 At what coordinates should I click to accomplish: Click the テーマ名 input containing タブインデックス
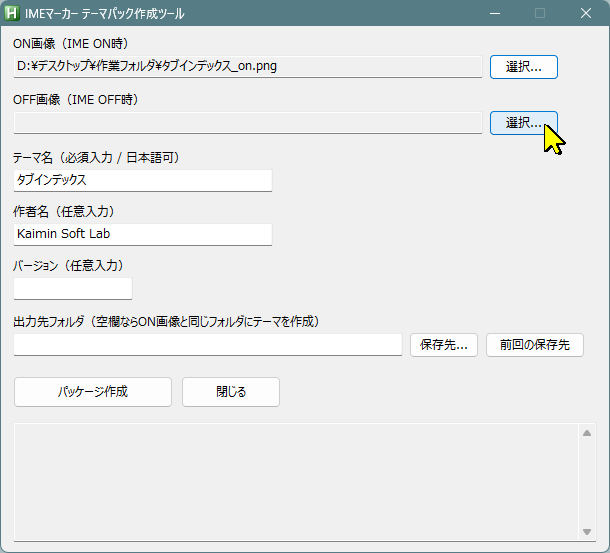pyautogui.click(x=143, y=180)
